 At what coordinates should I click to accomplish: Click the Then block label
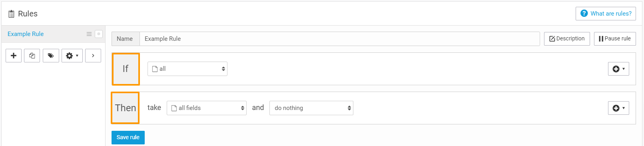click(x=126, y=108)
